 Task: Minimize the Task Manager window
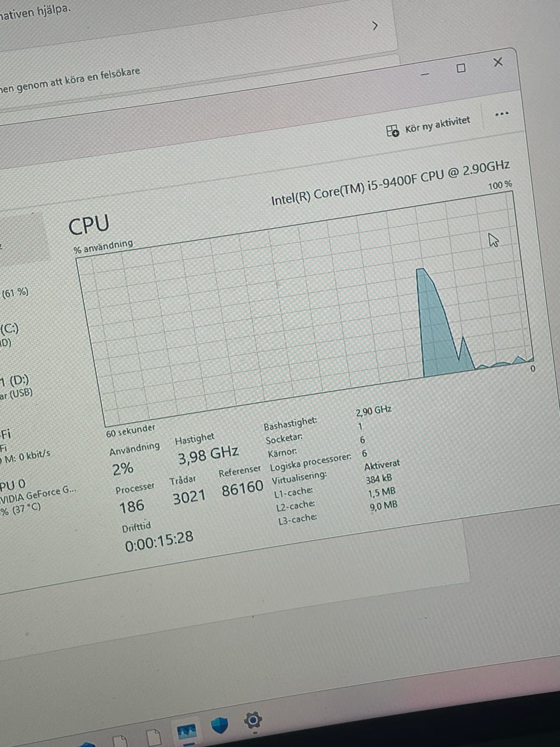(425, 74)
